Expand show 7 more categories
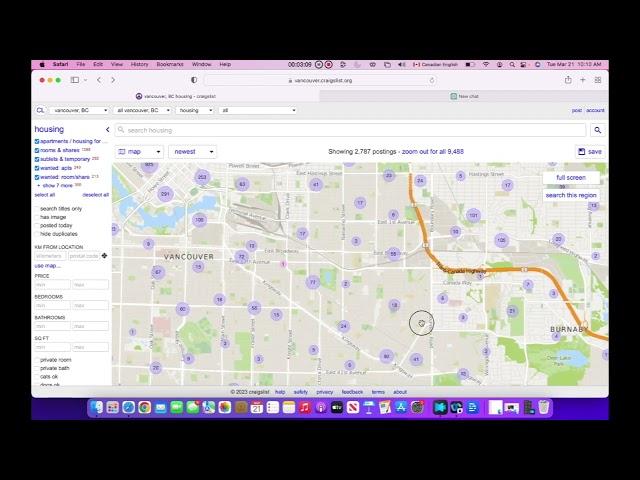The width and height of the screenshot is (640, 480). pyautogui.click(x=57, y=185)
